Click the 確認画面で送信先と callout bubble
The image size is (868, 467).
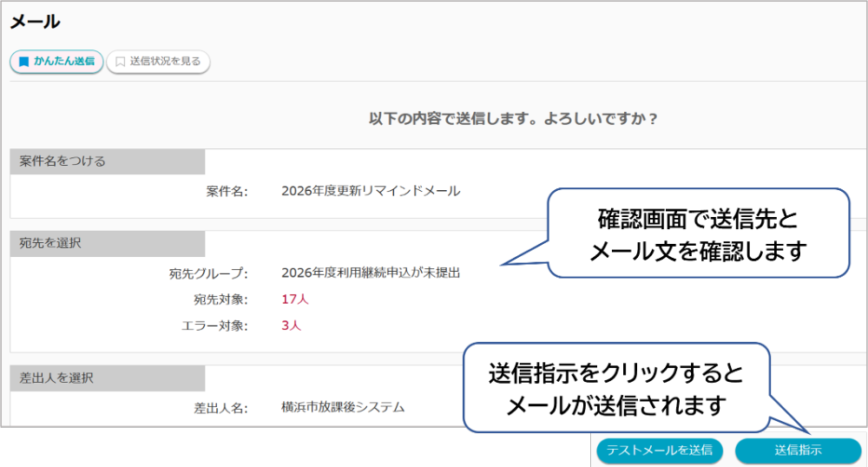coord(698,233)
